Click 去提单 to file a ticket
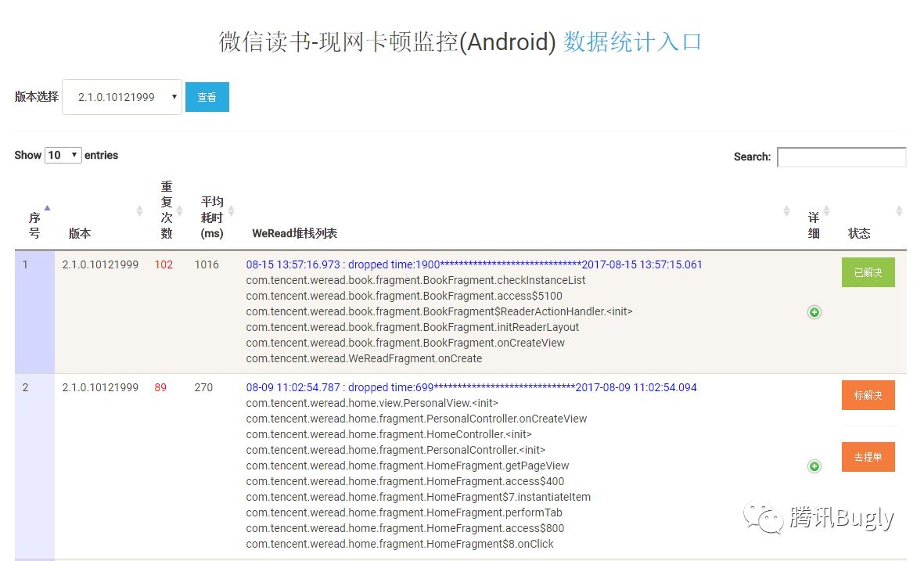The width and height of the screenshot is (924, 561). point(868,457)
